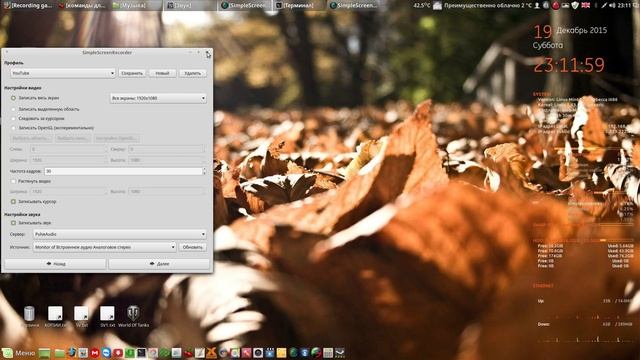Click the shield tray icon
The image size is (640, 360).
pos(575,5)
